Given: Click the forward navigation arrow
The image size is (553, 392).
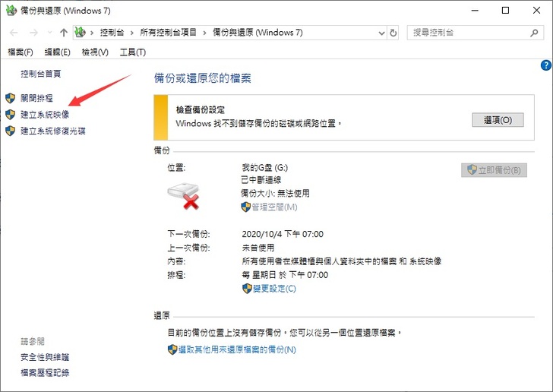Looking at the screenshot, I should pos(33,33).
